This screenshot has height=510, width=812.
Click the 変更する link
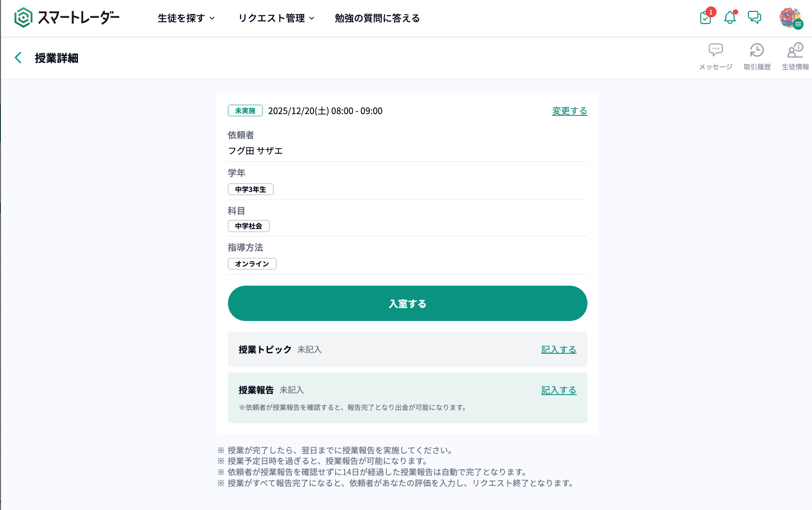[569, 111]
